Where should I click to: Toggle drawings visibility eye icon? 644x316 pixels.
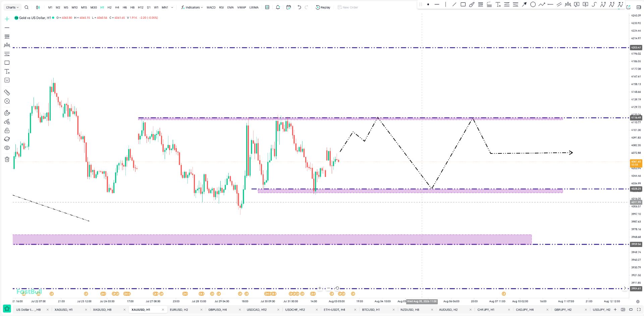coord(7,148)
